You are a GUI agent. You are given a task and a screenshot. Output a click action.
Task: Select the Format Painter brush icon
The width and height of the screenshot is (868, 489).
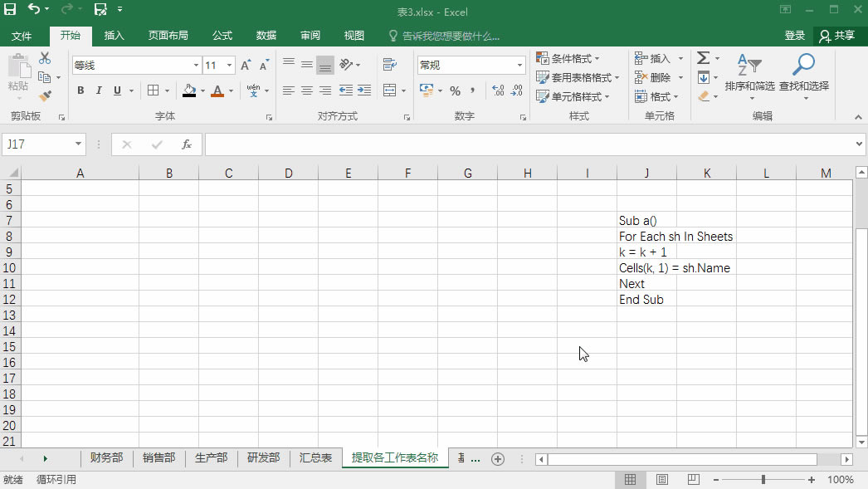pyautogui.click(x=46, y=95)
